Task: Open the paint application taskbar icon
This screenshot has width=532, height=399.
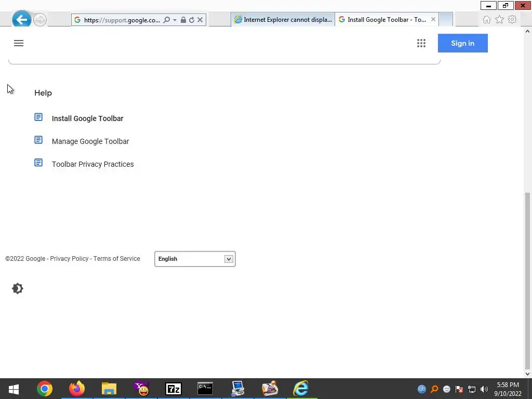Action: click(x=270, y=389)
